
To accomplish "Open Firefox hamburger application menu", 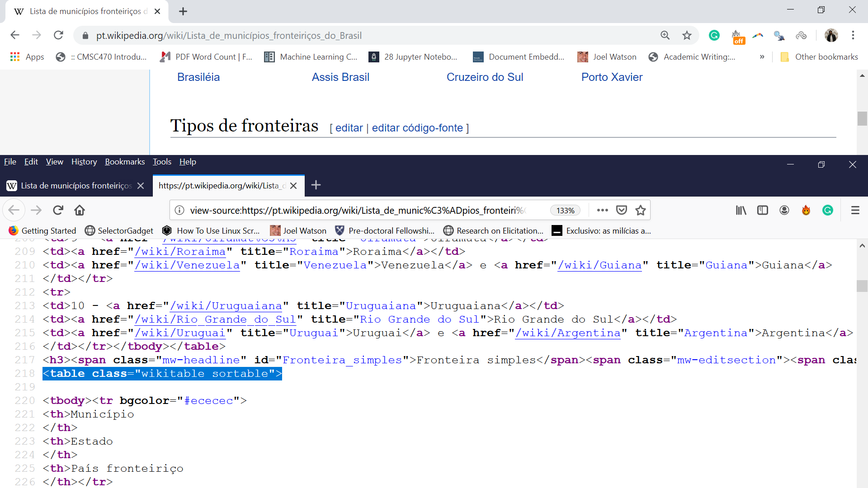I will (855, 210).
